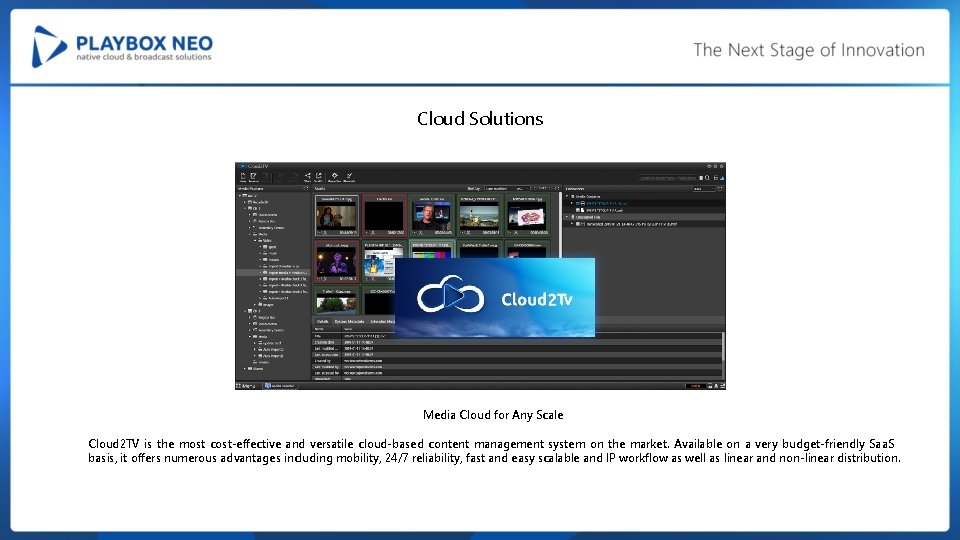
Task: Click the PlayBox Neo logo
Action: [x=122, y=47]
